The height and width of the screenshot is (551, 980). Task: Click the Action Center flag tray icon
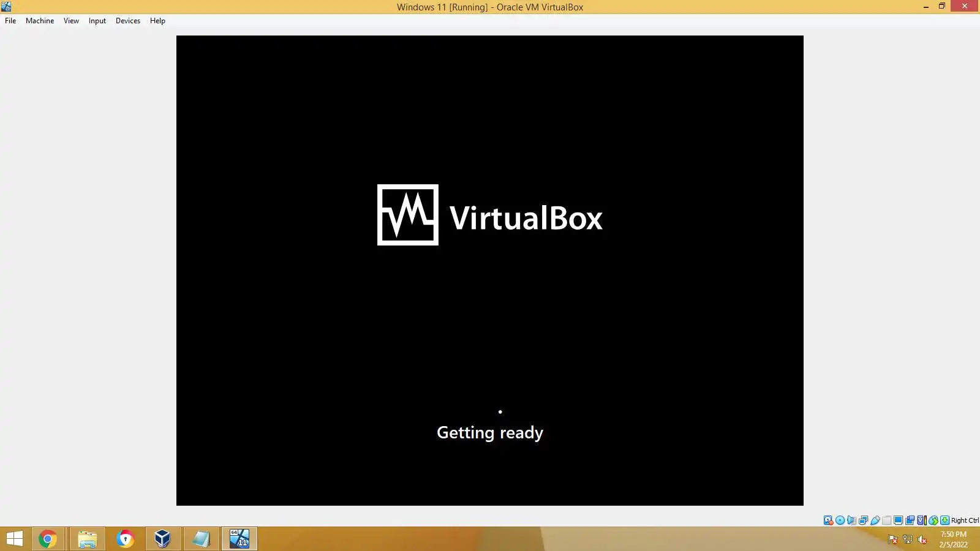click(893, 539)
